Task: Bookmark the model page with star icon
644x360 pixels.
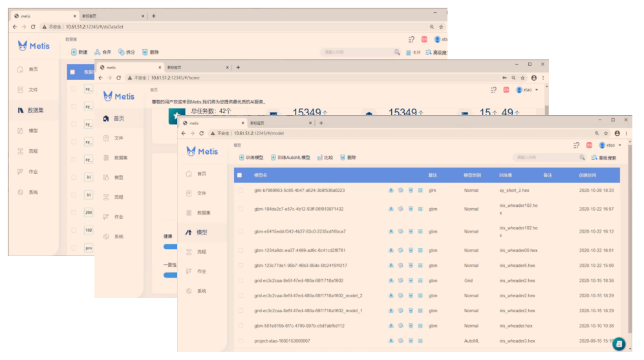Action: pyautogui.click(x=606, y=133)
